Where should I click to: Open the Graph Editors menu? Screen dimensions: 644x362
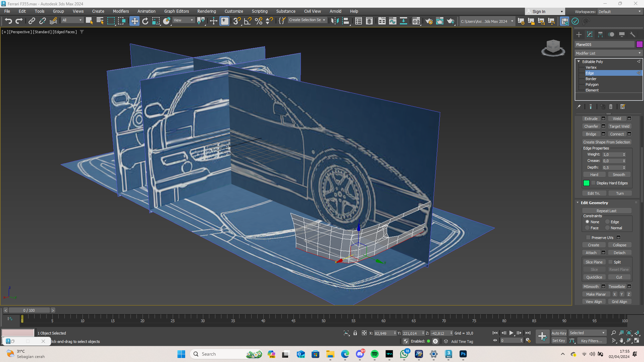(x=176, y=11)
